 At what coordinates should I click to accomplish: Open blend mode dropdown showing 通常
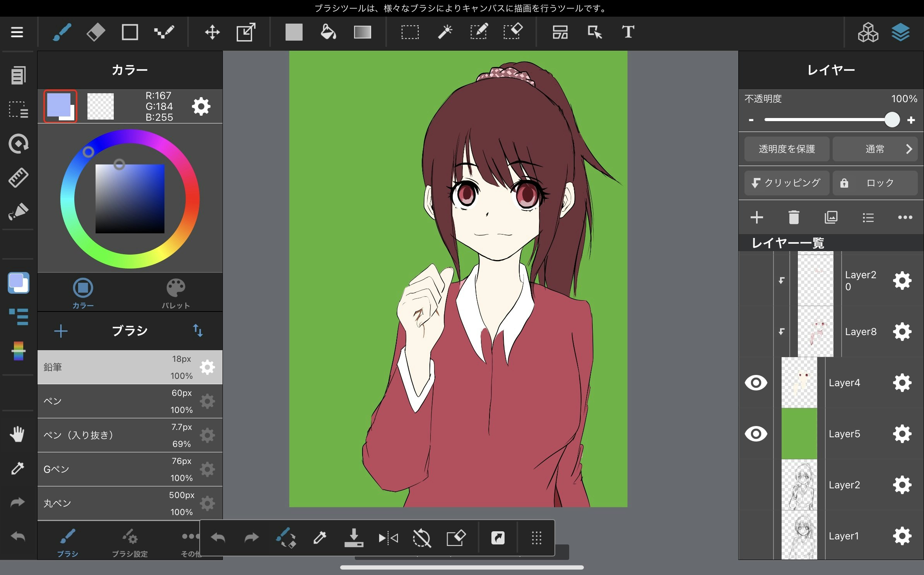[874, 149]
